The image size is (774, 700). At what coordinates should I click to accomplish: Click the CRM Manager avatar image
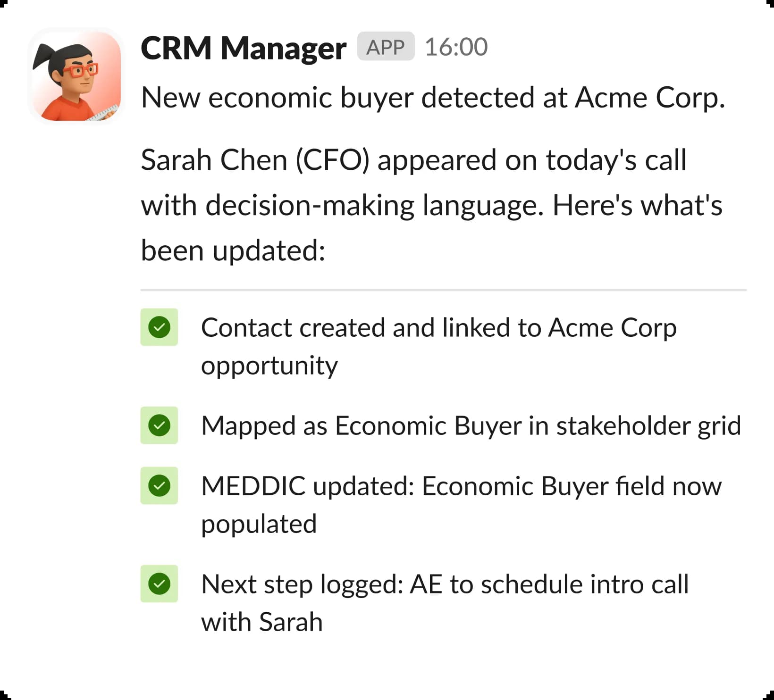[76, 76]
